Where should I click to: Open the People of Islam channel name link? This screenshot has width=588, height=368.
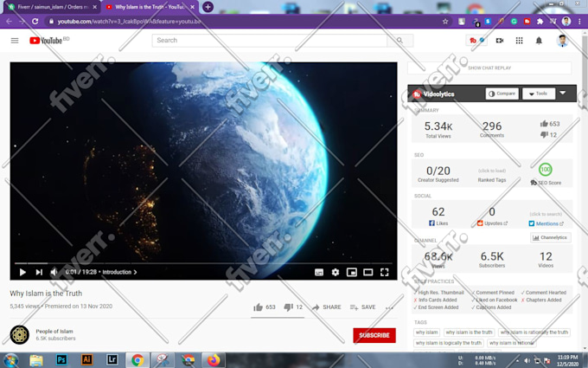[54, 331]
